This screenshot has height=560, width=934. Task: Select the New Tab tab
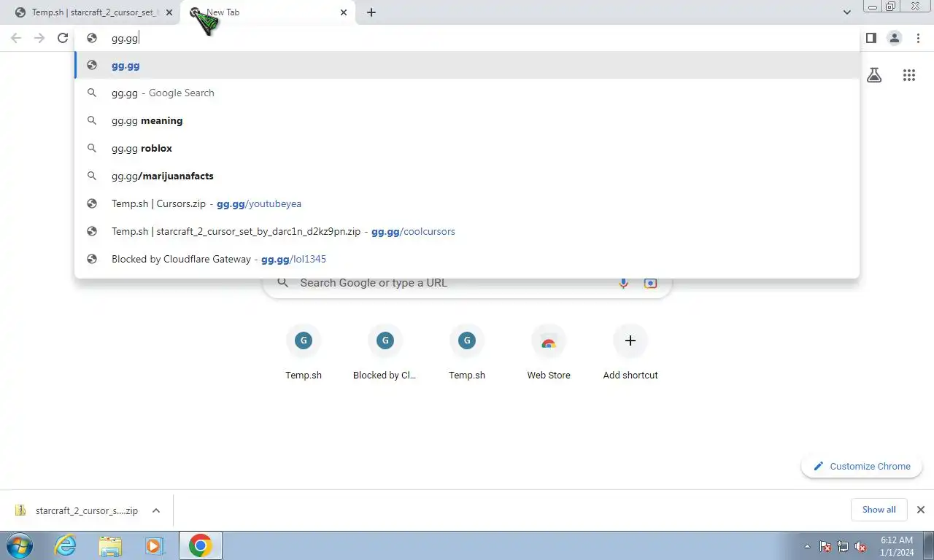(x=268, y=12)
